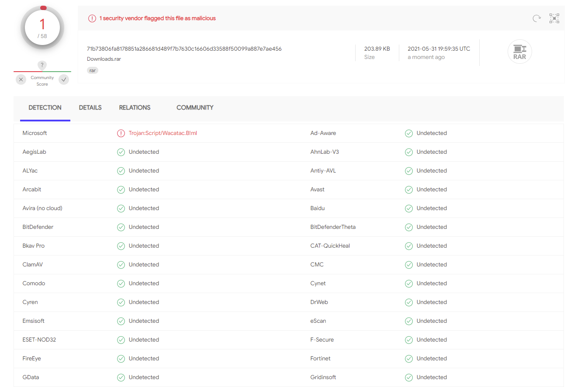The height and width of the screenshot is (387, 588).
Task: Click the red warning icon beside Trojan:Script/Wacatac.B!ml
Action: (x=121, y=133)
